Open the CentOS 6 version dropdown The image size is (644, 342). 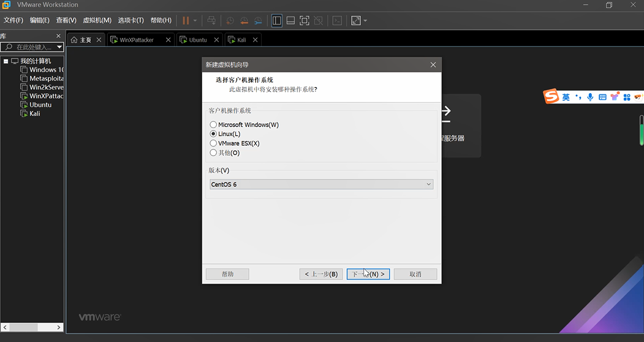[x=321, y=184]
